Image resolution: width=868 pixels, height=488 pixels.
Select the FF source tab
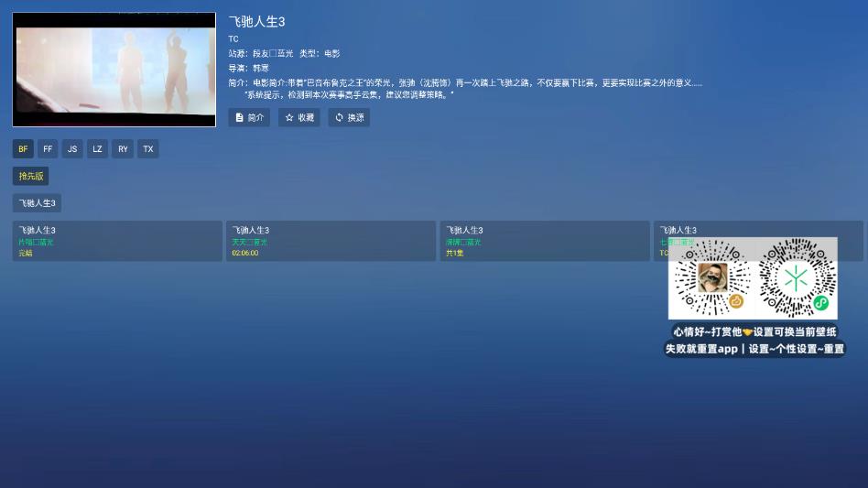coord(48,148)
